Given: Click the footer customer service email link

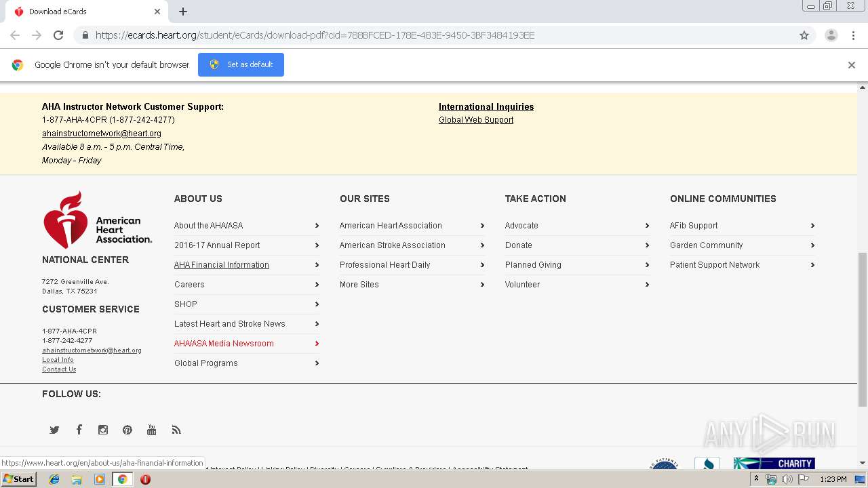Looking at the screenshot, I should click(92, 350).
